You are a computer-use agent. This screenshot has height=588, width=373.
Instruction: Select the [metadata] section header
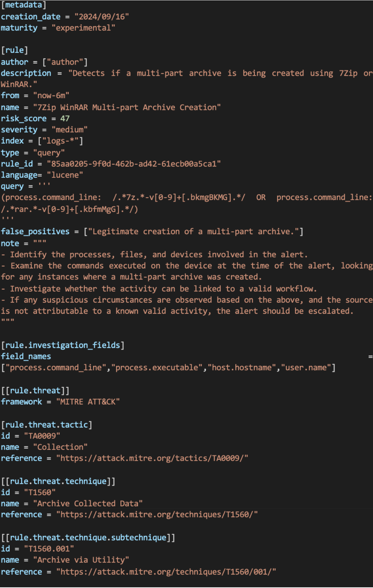tap(24, 5)
